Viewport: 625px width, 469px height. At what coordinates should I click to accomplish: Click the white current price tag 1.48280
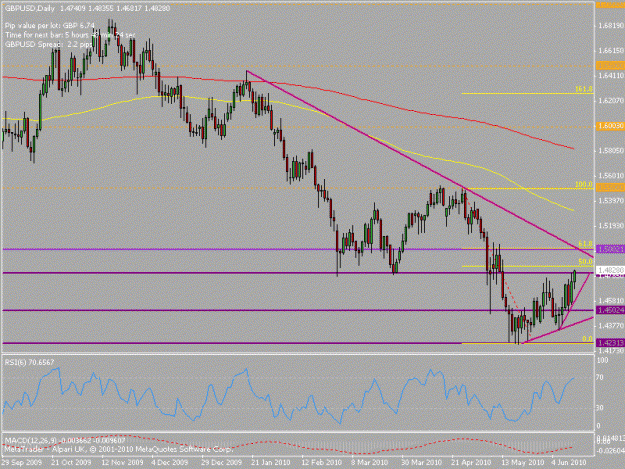coord(610,270)
